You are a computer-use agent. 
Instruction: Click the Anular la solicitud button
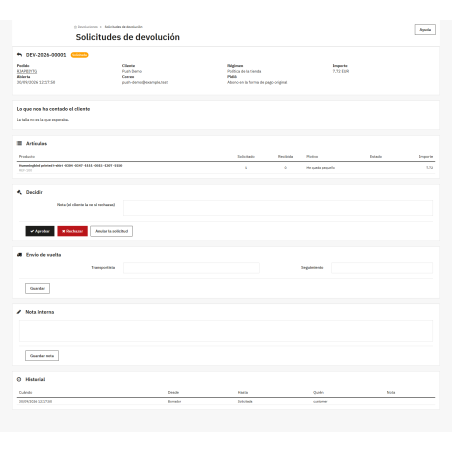pyautogui.click(x=111, y=231)
